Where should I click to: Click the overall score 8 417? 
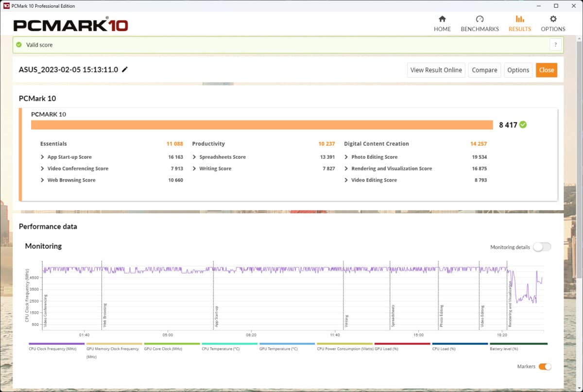(508, 125)
